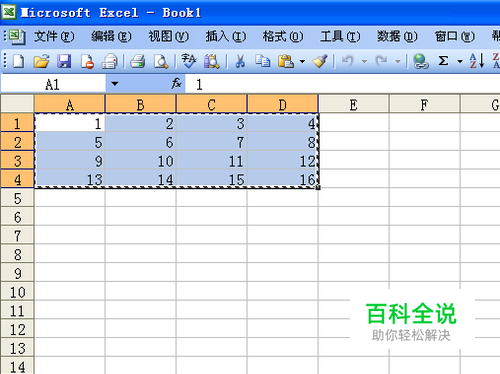Click the Undo arrow icon
Screen dimensions: 500x374
click(348, 61)
